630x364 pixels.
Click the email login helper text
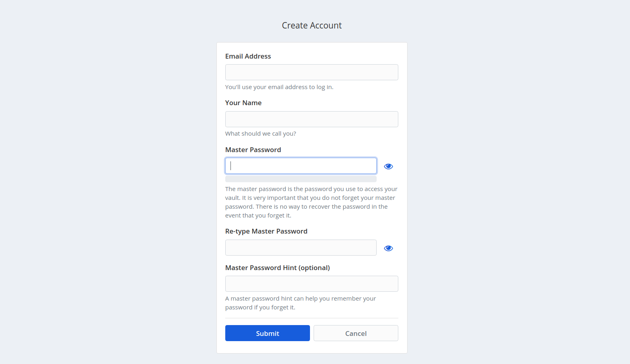(x=279, y=87)
